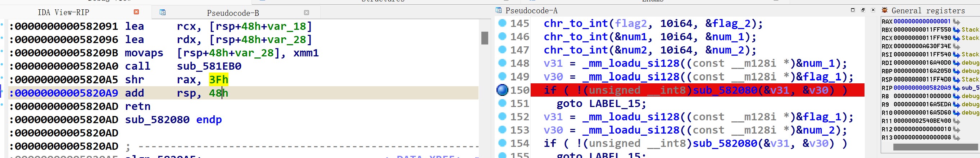Click the General registers horizontal scrollbar
The height and width of the screenshot is (158, 980).
[935, 147]
